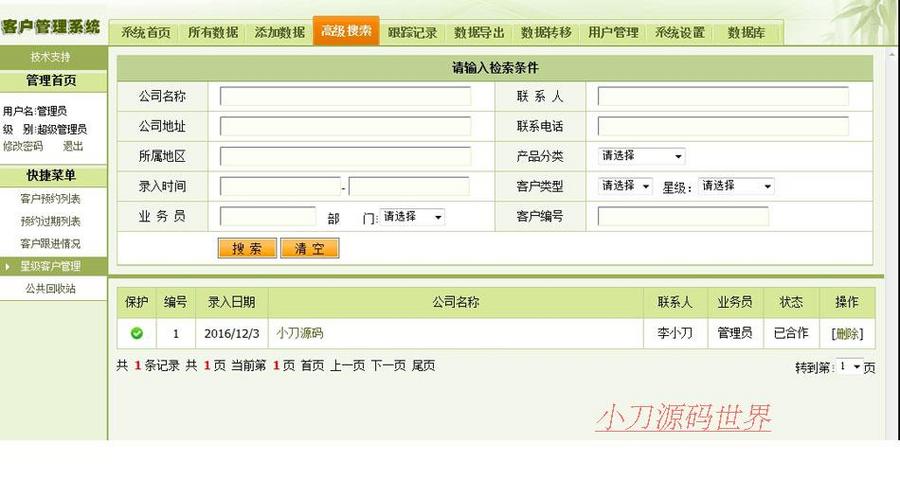900x480 pixels.
Task: Go to the 跟踪记录 tab
Action: point(412,33)
